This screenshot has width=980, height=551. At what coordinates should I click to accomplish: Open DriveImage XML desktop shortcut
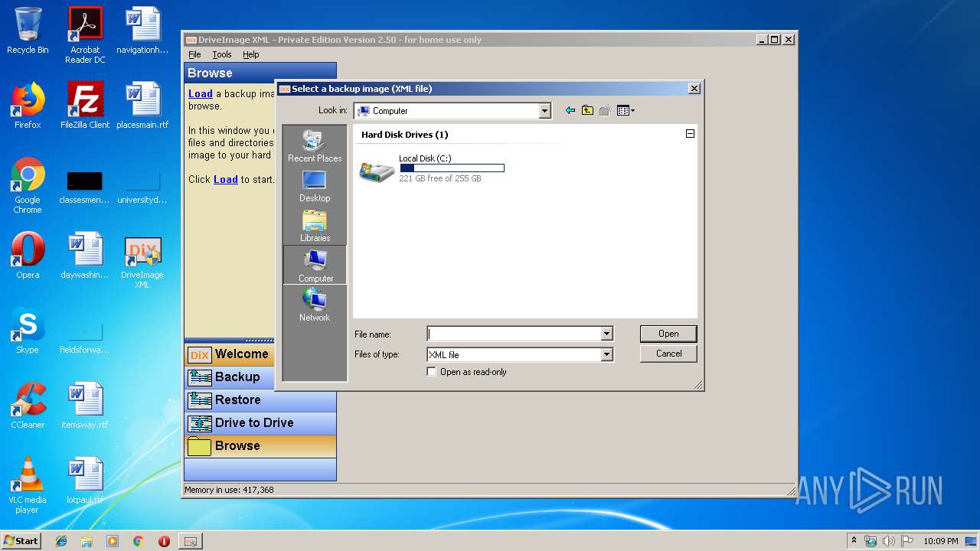tap(142, 262)
